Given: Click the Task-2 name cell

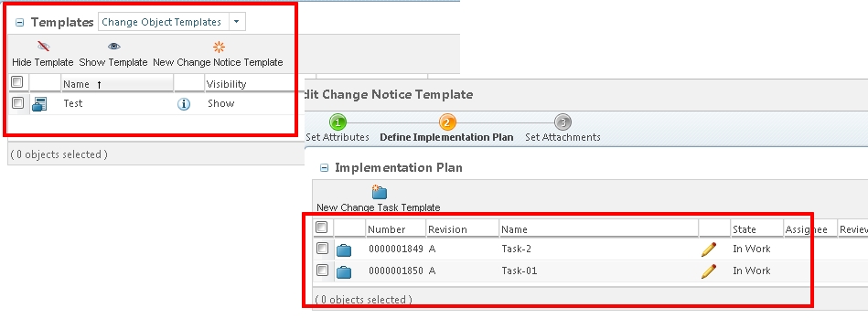Looking at the screenshot, I should pyautogui.click(x=517, y=249).
